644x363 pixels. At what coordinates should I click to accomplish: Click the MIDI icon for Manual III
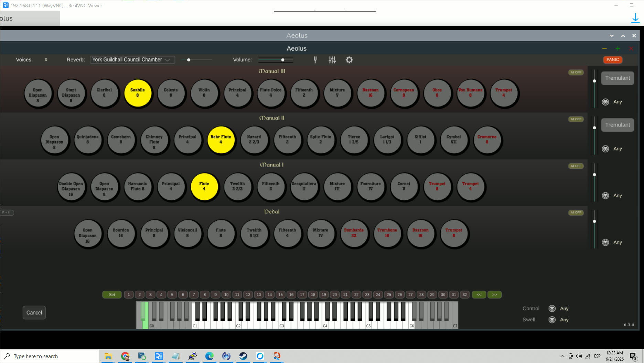click(x=605, y=102)
